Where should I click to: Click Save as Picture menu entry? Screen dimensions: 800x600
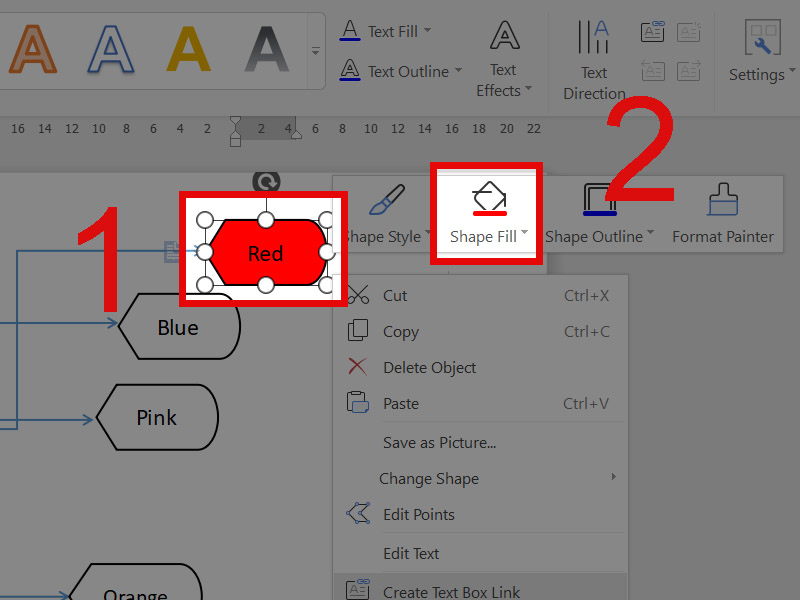pos(439,442)
